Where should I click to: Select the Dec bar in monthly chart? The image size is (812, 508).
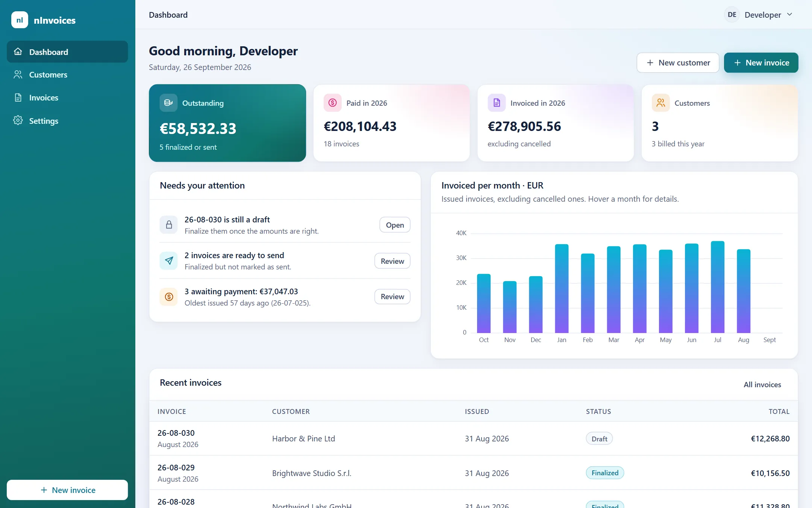coord(536,304)
